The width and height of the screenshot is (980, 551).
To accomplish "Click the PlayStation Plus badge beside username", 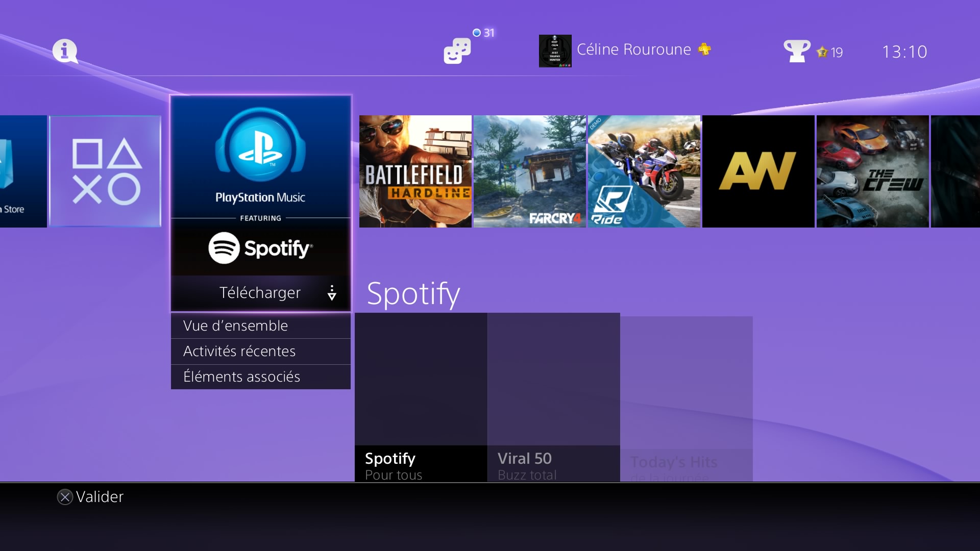I will 704,49.
